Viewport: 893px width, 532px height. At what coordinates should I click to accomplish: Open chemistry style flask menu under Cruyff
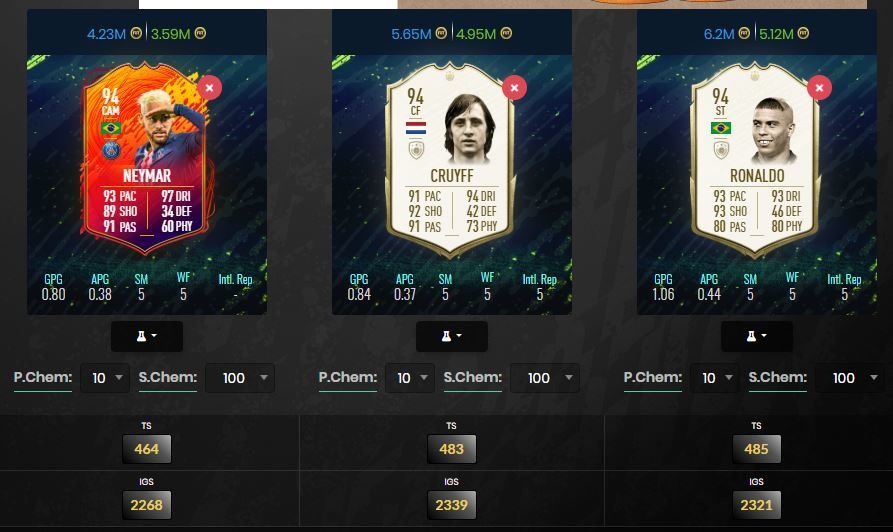pos(452,336)
